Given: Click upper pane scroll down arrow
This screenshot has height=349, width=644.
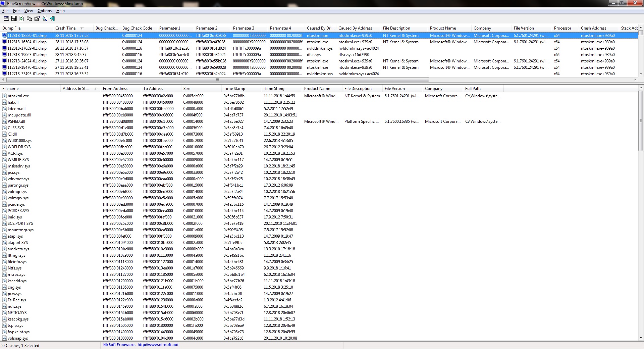Looking at the screenshot, I should click(641, 74).
